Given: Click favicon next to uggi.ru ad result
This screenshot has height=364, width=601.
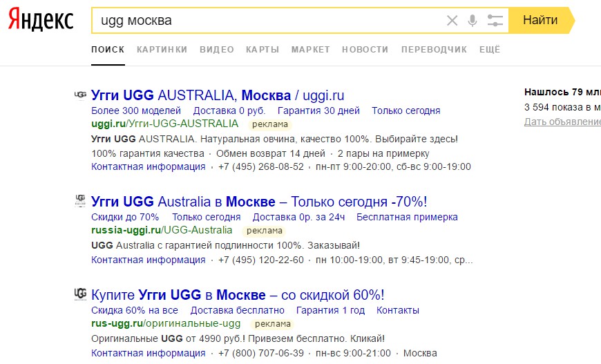Looking at the screenshot, I should [x=80, y=95].
